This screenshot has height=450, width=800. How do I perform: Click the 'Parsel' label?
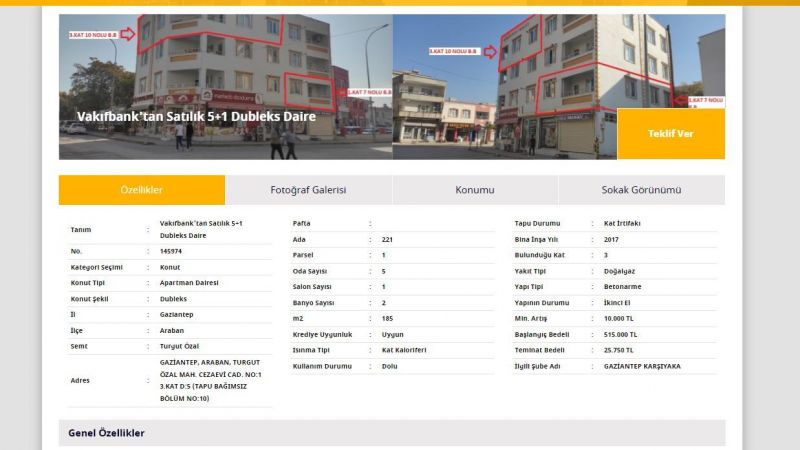[303, 255]
